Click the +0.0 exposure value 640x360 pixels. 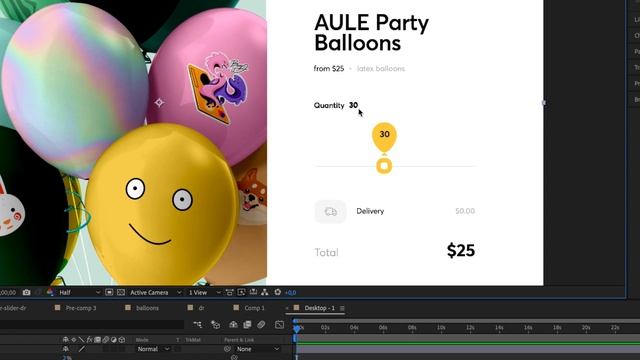(x=290, y=293)
